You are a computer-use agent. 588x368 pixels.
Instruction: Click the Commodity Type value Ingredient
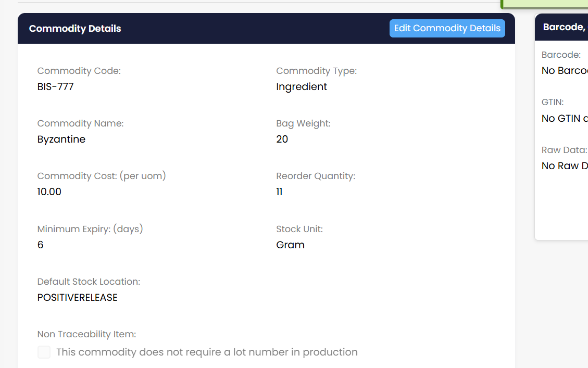click(x=302, y=86)
